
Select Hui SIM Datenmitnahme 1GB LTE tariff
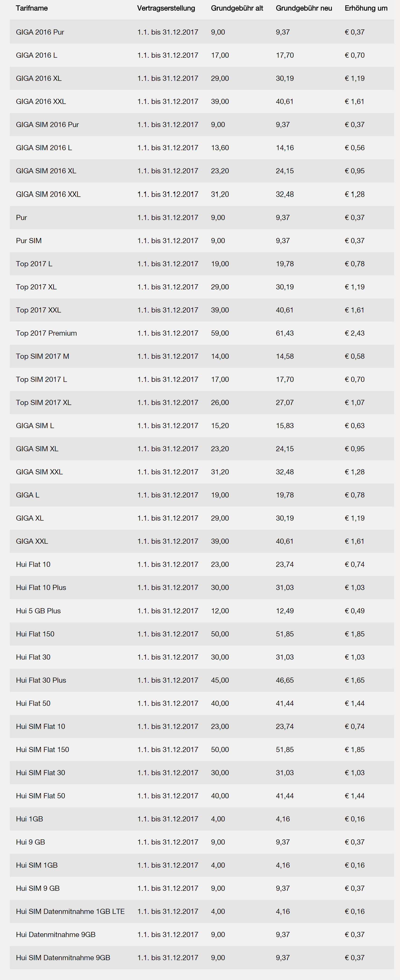(x=70, y=912)
